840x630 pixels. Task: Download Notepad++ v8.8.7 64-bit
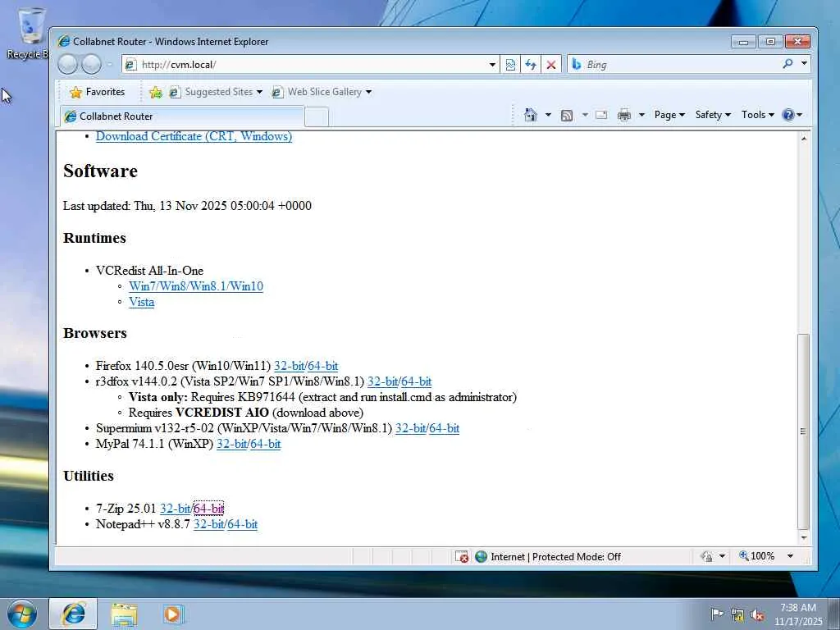243,524
